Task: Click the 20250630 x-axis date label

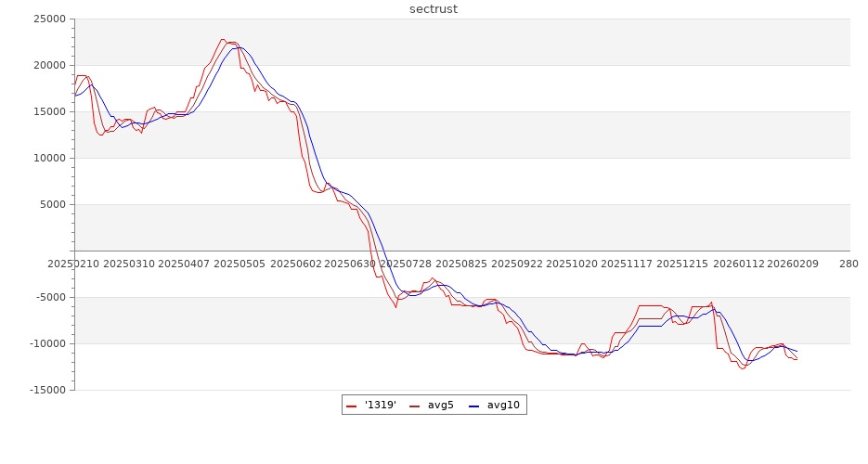Action: pyautogui.click(x=351, y=264)
